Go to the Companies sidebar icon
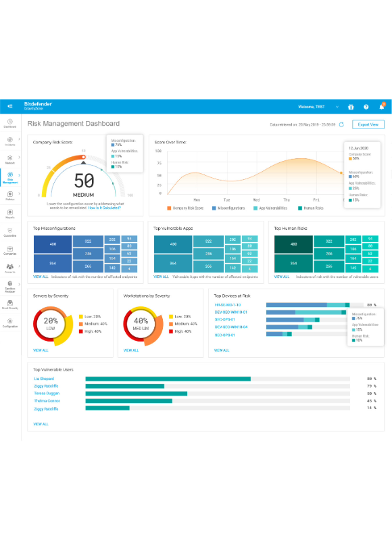The height and width of the screenshot is (541, 392). pyautogui.click(x=9, y=250)
